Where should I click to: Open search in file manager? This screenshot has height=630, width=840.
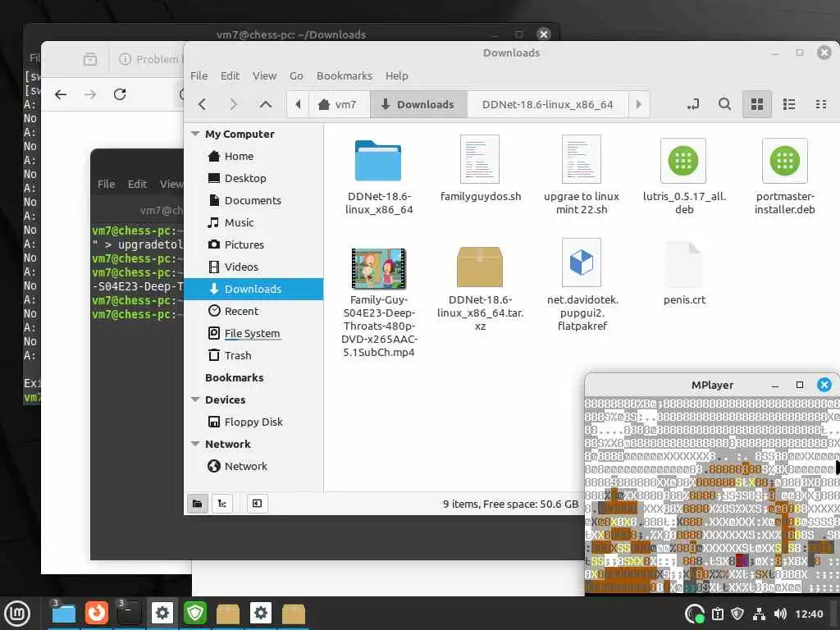coord(724,104)
